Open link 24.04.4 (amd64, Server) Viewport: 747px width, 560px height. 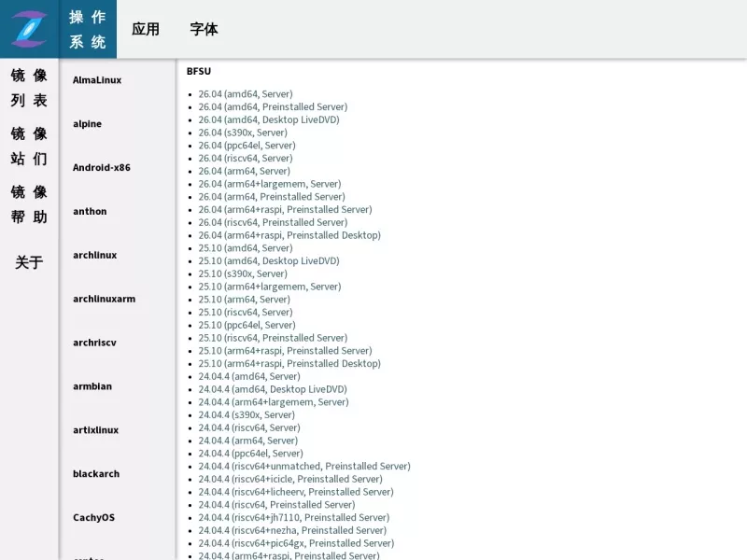[x=249, y=377]
